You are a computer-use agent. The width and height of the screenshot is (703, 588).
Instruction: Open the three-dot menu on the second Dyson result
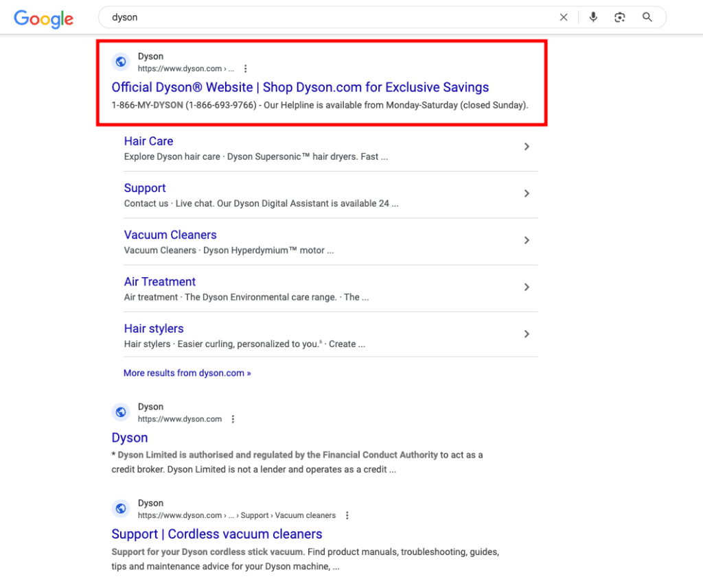pyautogui.click(x=233, y=419)
